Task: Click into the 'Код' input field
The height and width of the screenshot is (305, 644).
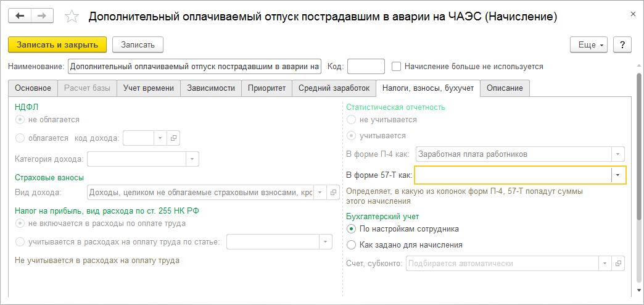Action: [366, 66]
